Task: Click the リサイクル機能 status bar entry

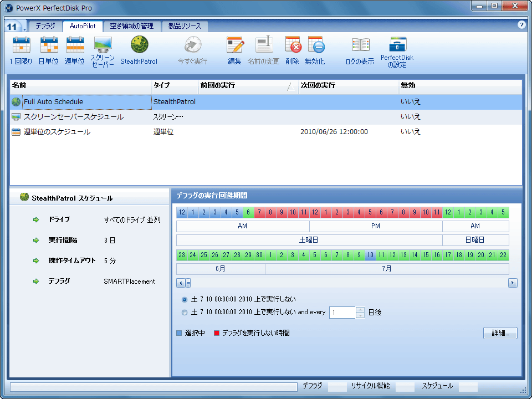Action: pyautogui.click(x=371, y=386)
